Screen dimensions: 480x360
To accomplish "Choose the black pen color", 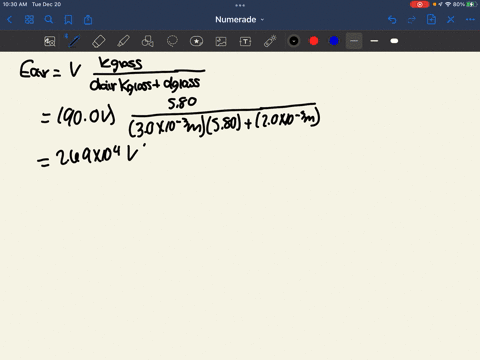I will [294, 41].
